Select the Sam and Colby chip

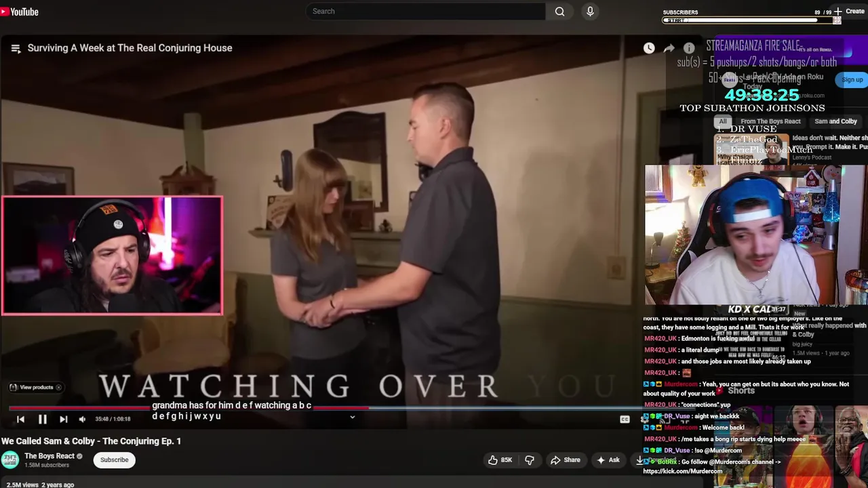tap(835, 121)
